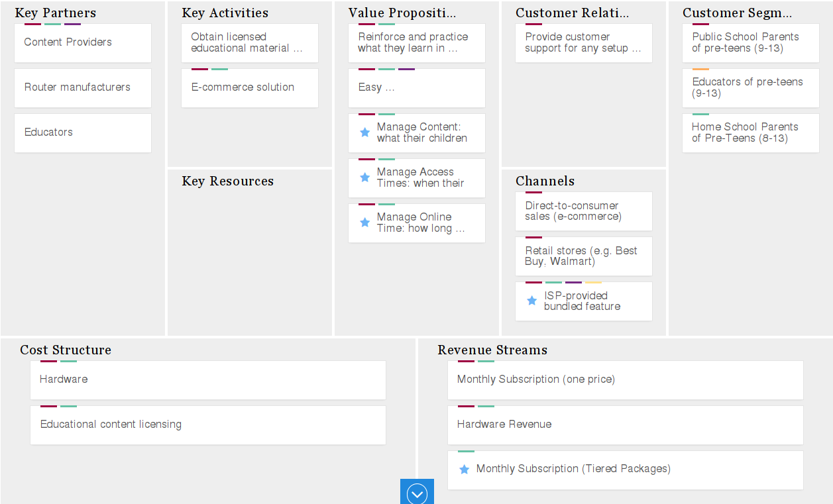Image resolution: width=833 pixels, height=504 pixels.
Task: Open Home School Parents of Pre-Teens card
Action: point(751,133)
